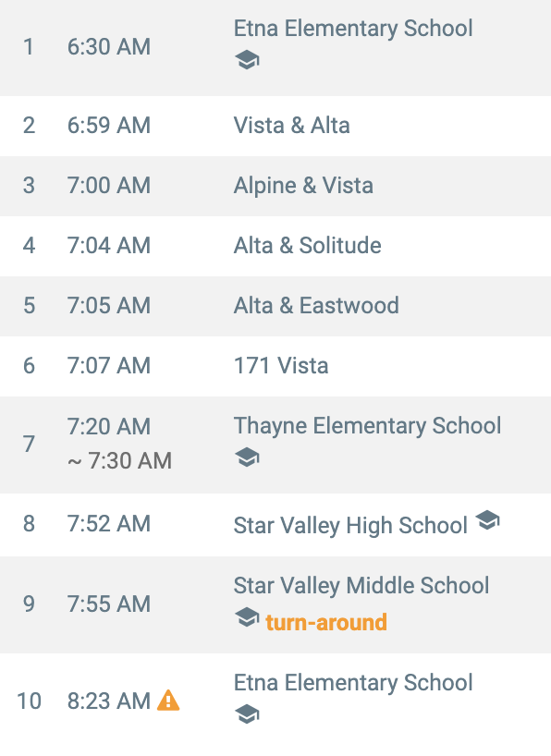The image size is (551, 756).
Task: Select the orange turn-around label
Action: click(326, 622)
